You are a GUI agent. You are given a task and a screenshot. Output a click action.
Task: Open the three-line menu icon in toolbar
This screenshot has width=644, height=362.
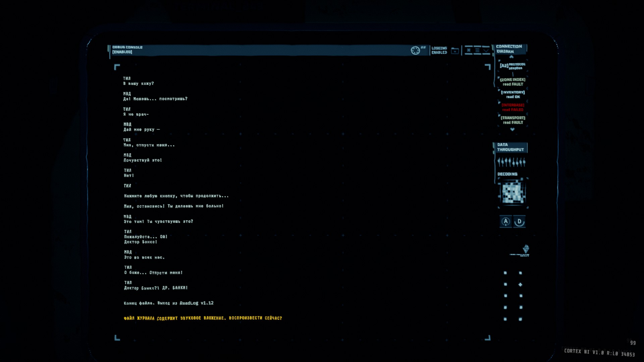477,50
